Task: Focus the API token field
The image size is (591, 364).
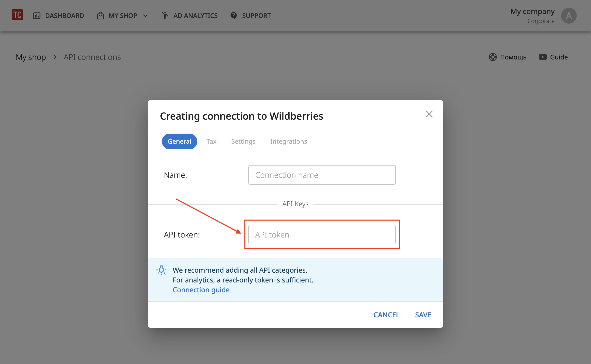Action: pyautogui.click(x=322, y=235)
